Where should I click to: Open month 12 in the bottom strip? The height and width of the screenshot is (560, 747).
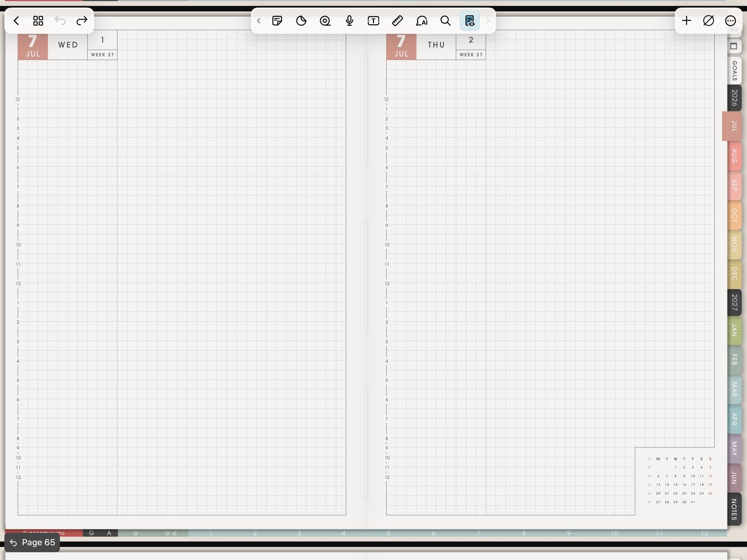(705, 533)
